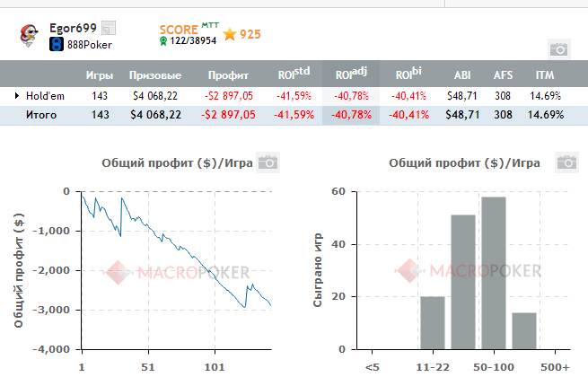Sort by the ITM column header
The height and width of the screenshot is (377, 588).
click(x=545, y=75)
